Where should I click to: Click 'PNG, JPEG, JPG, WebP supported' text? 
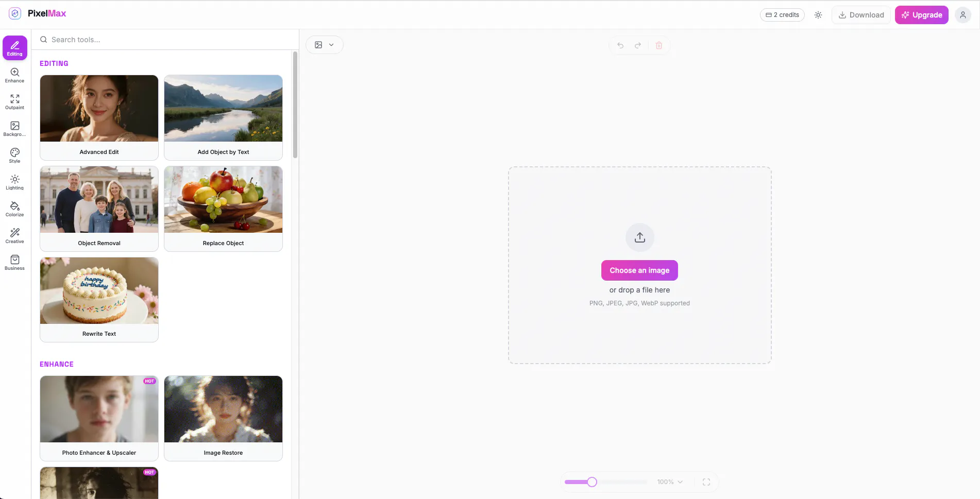pos(639,303)
